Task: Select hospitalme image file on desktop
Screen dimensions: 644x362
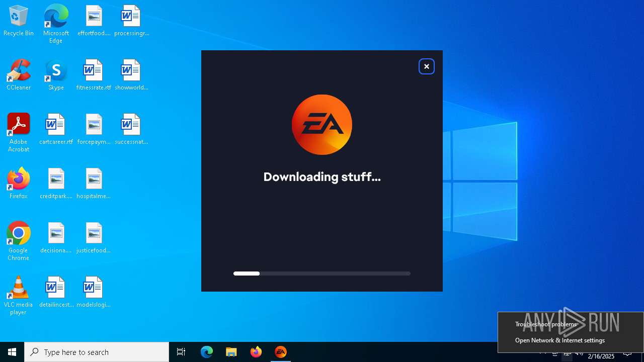Action: pyautogui.click(x=94, y=184)
